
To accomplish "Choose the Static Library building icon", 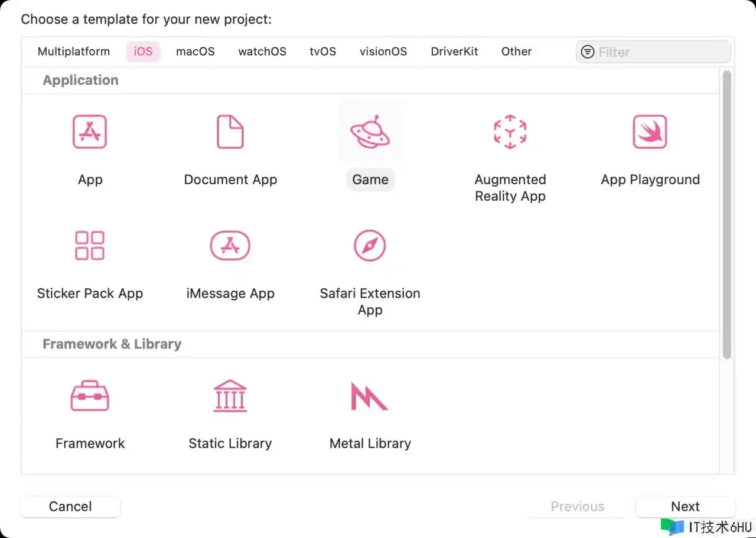I will tap(230, 396).
